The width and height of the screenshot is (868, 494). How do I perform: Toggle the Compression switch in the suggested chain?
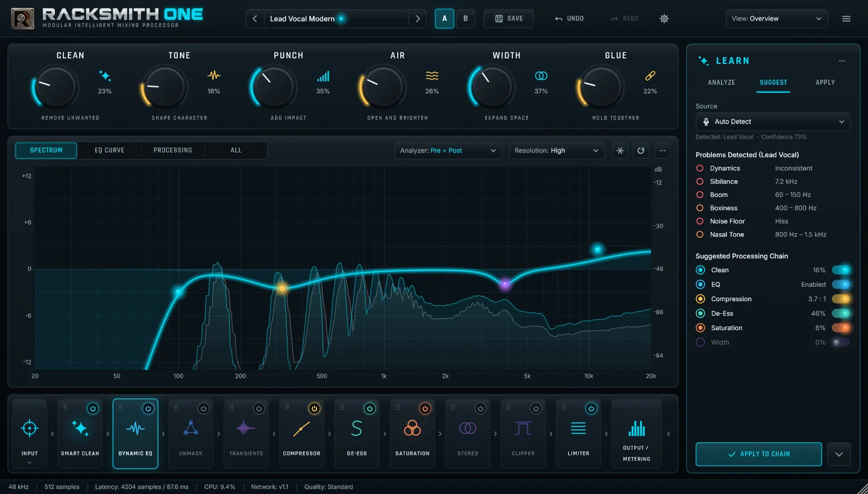pyautogui.click(x=841, y=299)
